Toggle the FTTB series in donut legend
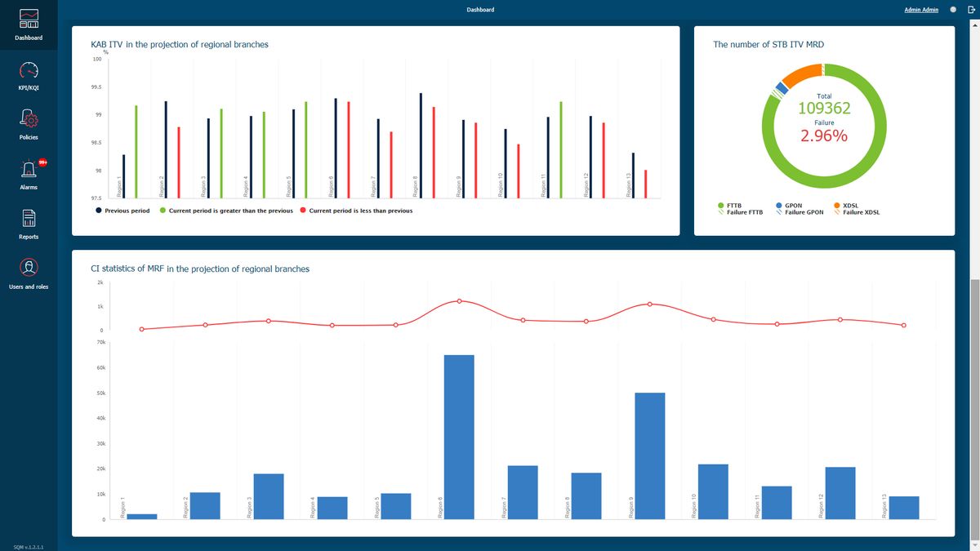 (x=731, y=205)
